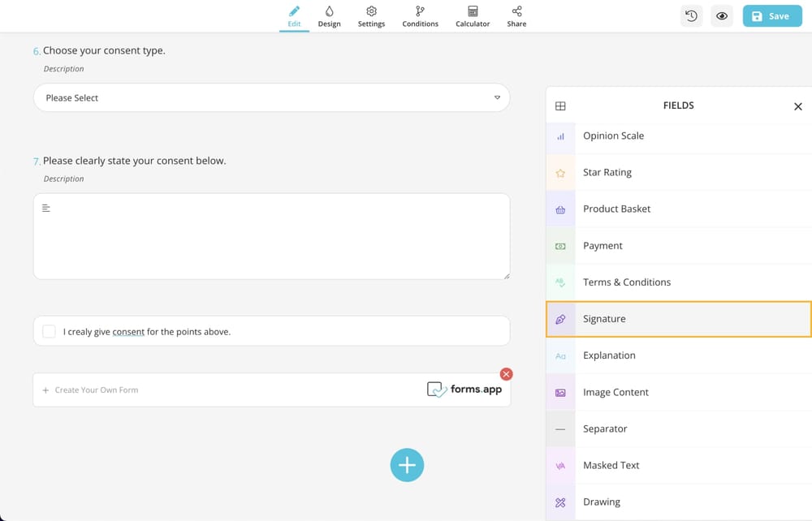Click the Drawing field icon
Viewport: 812px width, 521px height.
click(x=560, y=502)
